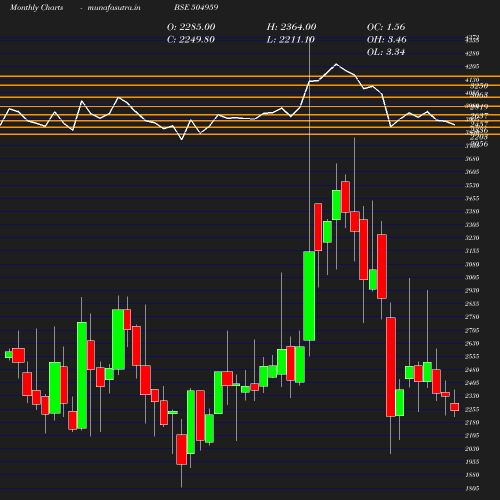Click the 'OH: 3.46' reading
This screenshot has width=500, height=500.
coord(387,39)
